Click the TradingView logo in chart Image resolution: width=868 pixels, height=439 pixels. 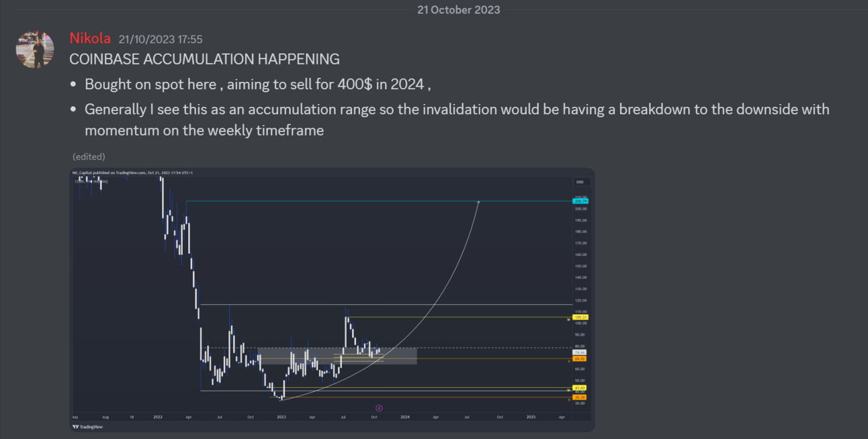(x=88, y=427)
